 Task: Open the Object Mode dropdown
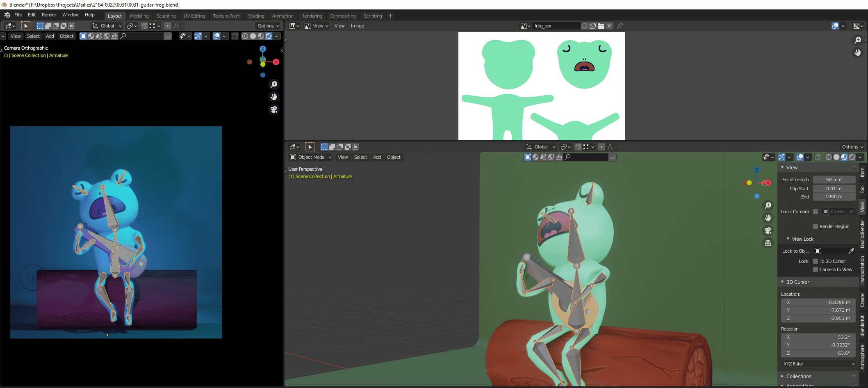click(311, 157)
